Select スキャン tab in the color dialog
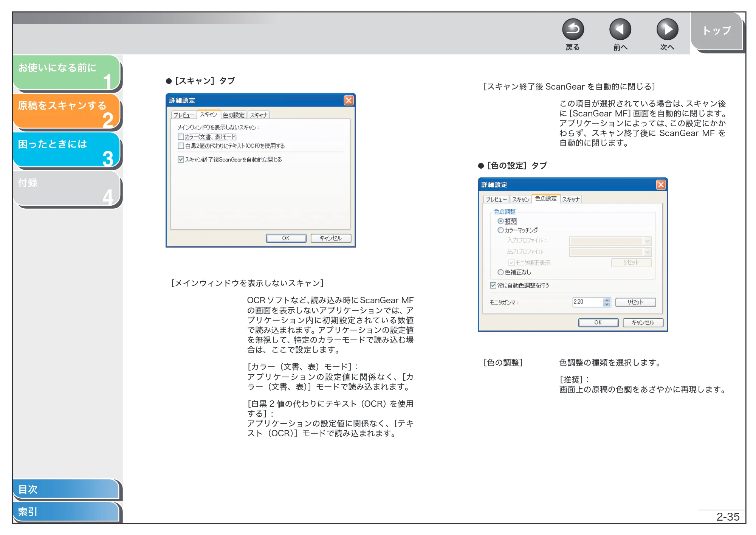756x535 pixels. [521, 199]
